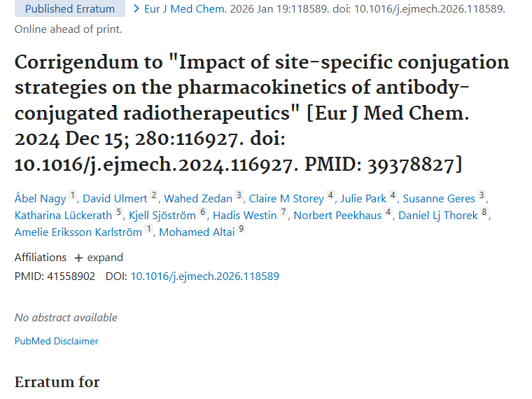Open Hadis Westin author link
The height and width of the screenshot is (399, 532).
coord(245,215)
